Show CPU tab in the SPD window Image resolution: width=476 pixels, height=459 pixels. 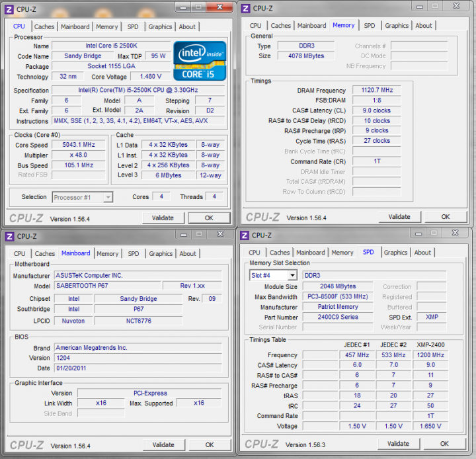point(255,253)
